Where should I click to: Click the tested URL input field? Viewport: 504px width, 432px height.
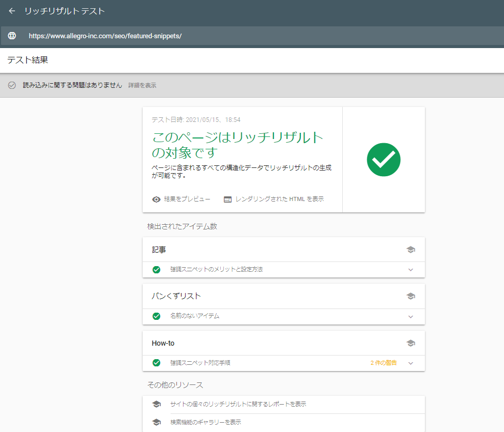click(207, 36)
